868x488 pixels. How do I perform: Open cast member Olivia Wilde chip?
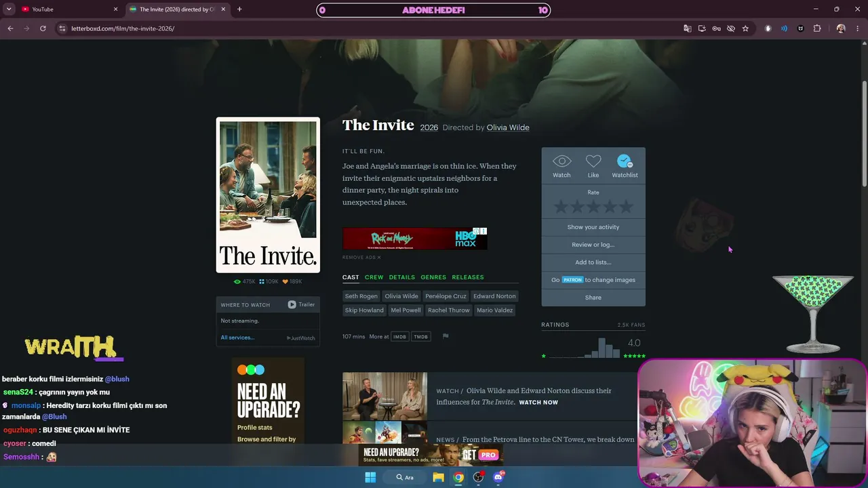click(401, 296)
